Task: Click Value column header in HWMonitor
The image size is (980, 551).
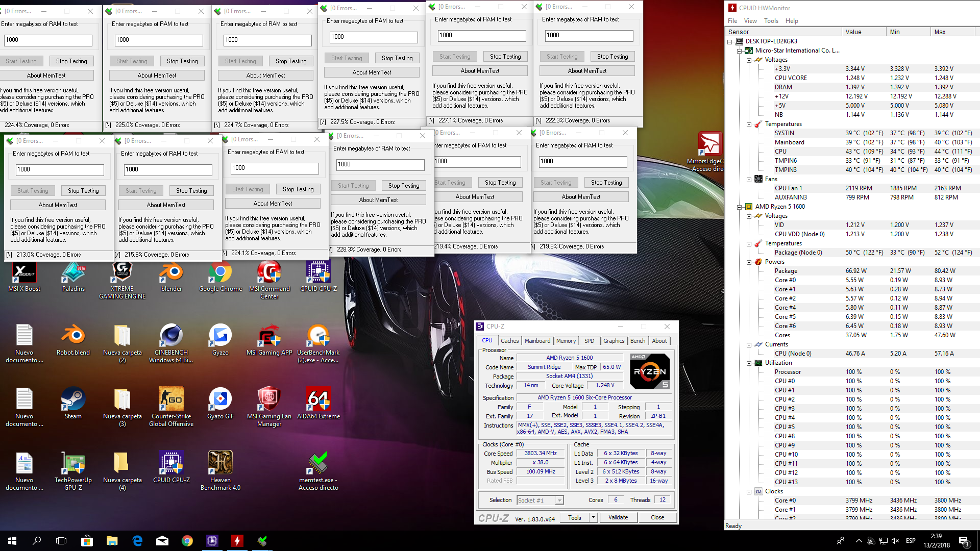Action: (x=864, y=32)
